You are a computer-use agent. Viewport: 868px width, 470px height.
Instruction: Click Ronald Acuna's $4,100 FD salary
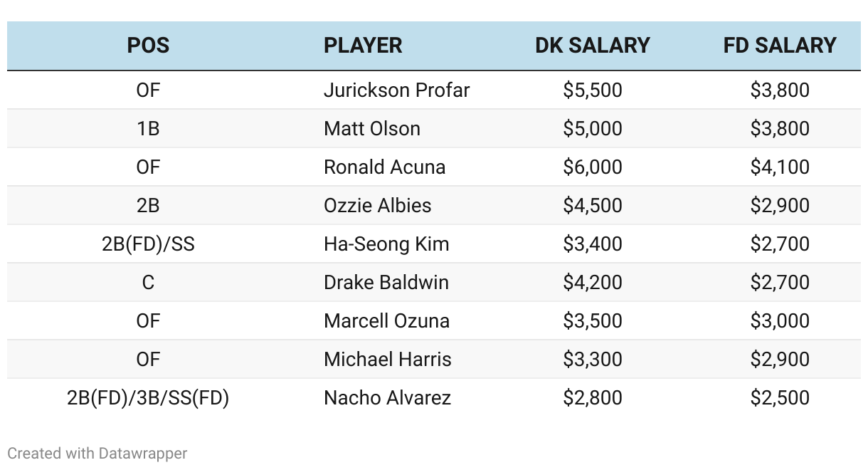pos(780,167)
